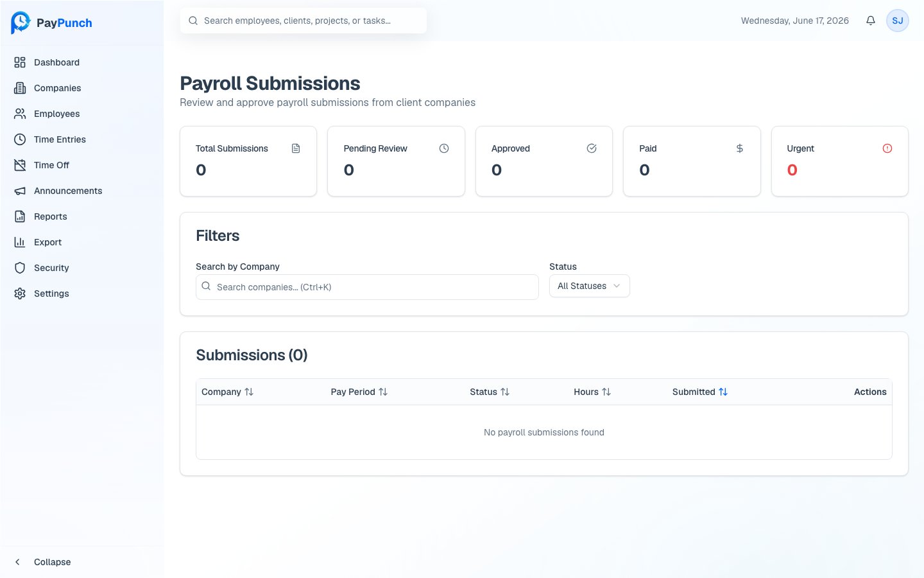Click the Actions column header
This screenshot has height=578, width=924.
(x=870, y=392)
